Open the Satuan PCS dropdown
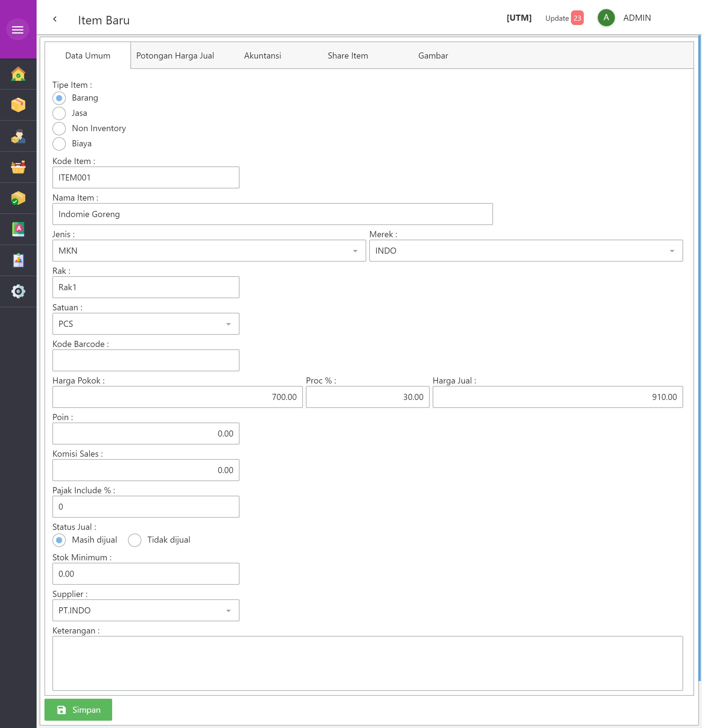This screenshot has width=702, height=728. coord(229,323)
